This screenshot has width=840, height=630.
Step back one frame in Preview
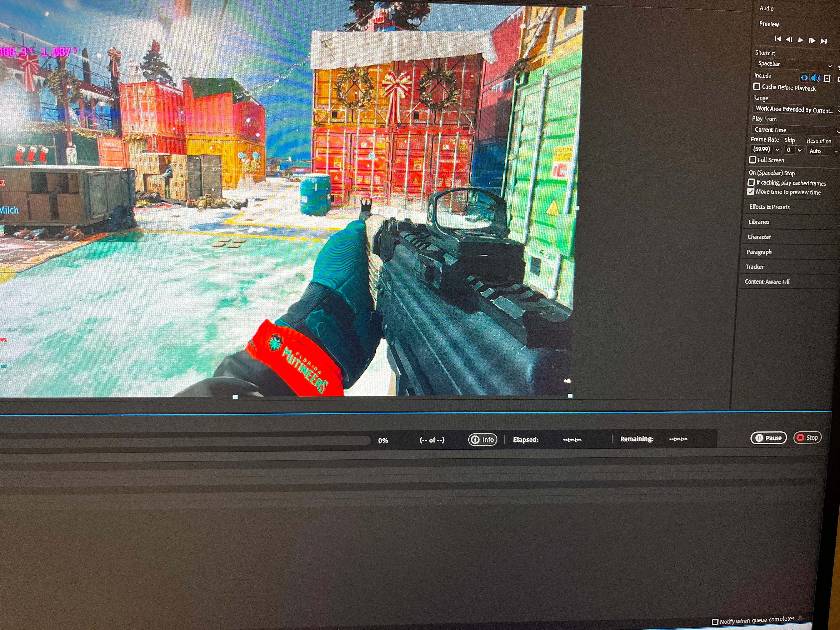pyautogui.click(x=789, y=40)
